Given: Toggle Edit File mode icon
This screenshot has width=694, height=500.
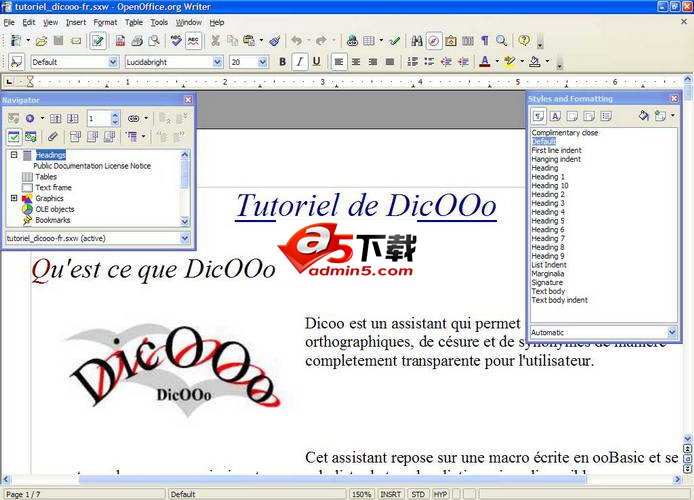Looking at the screenshot, I should pos(97,41).
